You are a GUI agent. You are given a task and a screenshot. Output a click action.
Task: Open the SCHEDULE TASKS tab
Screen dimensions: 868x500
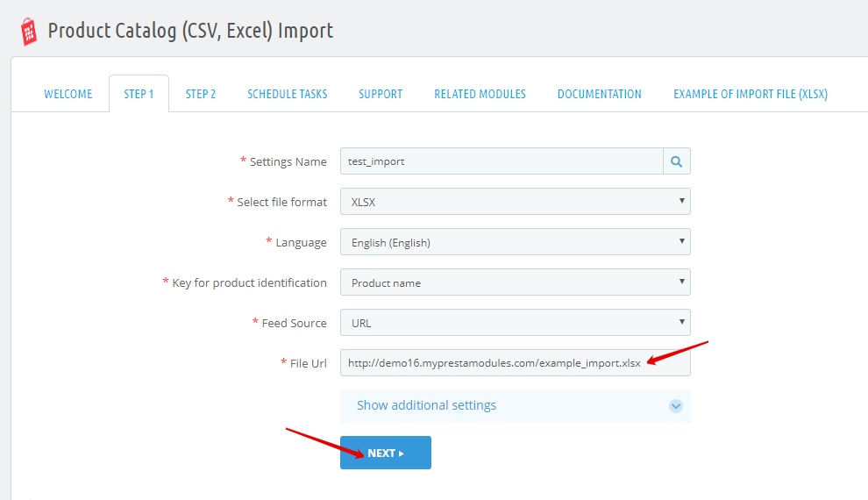(288, 94)
